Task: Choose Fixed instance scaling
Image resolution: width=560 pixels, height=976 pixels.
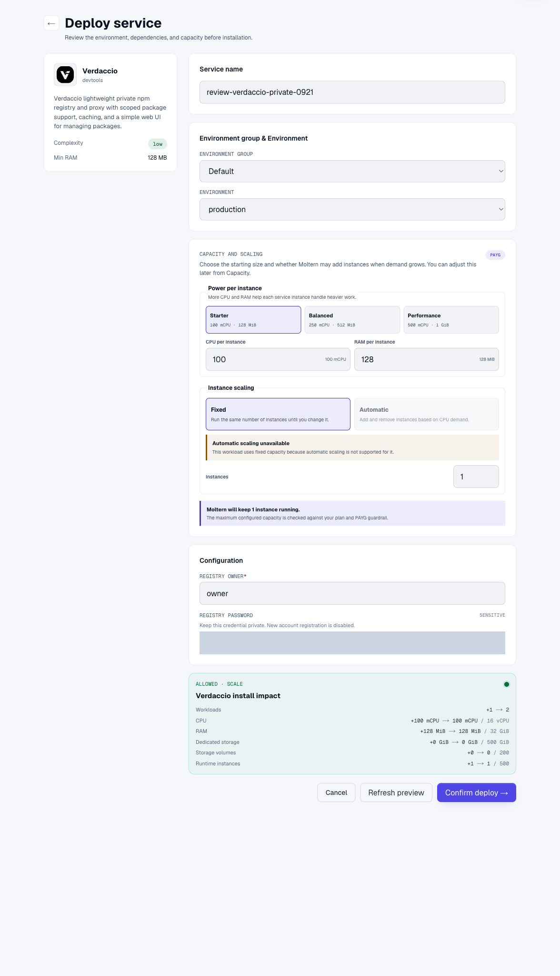Action: tap(278, 414)
